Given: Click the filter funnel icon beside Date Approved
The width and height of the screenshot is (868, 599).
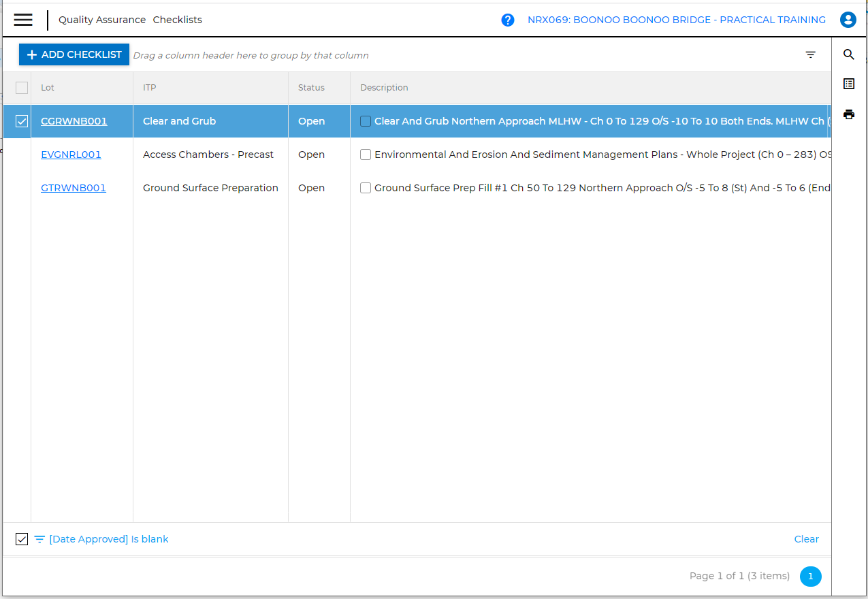Looking at the screenshot, I should pyautogui.click(x=40, y=539).
